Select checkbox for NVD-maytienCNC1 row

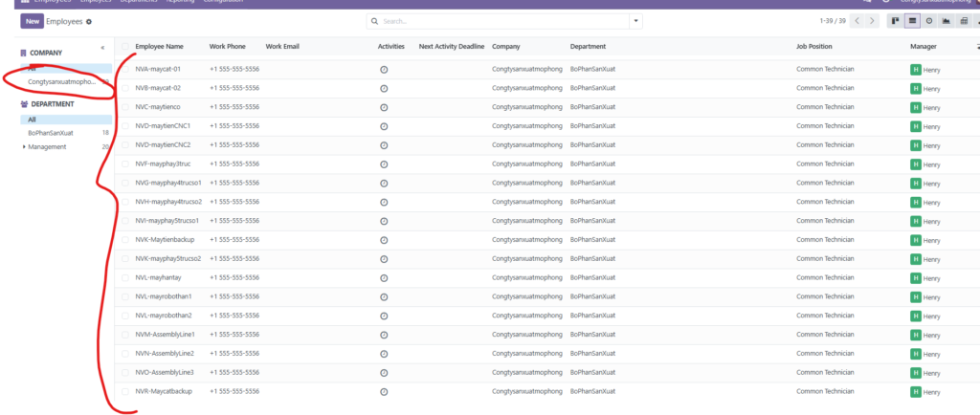(x=125, y=126)
